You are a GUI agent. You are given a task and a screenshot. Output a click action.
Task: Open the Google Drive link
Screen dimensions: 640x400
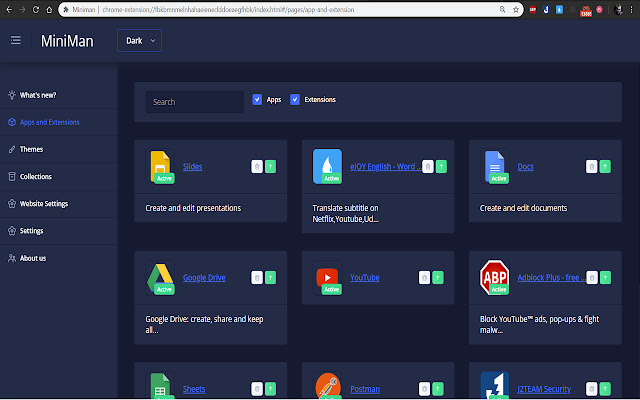click(204, 278)
